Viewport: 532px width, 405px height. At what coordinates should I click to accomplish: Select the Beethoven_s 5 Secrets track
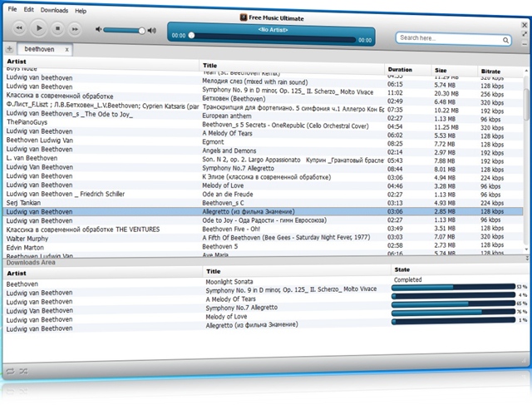coord(285,126)
